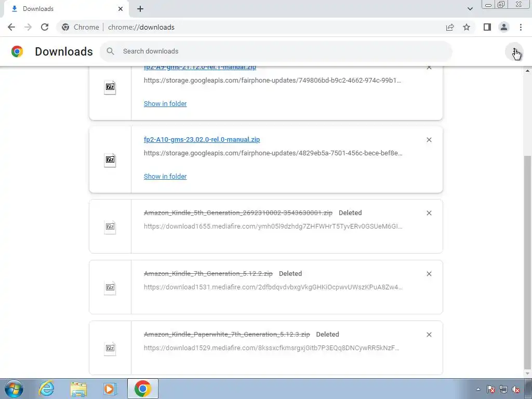Click the search magnifier icon
The image size is (532, 399).
click(110, 51)
